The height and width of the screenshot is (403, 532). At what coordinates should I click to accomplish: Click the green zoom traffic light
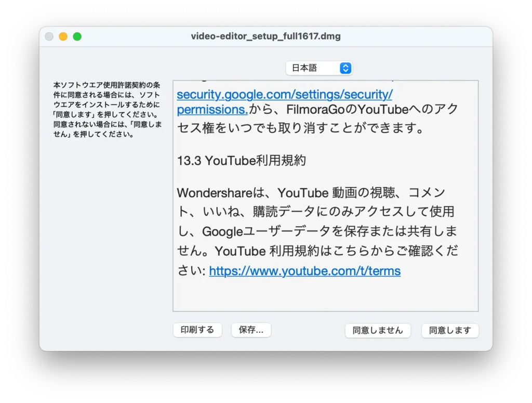77,36
